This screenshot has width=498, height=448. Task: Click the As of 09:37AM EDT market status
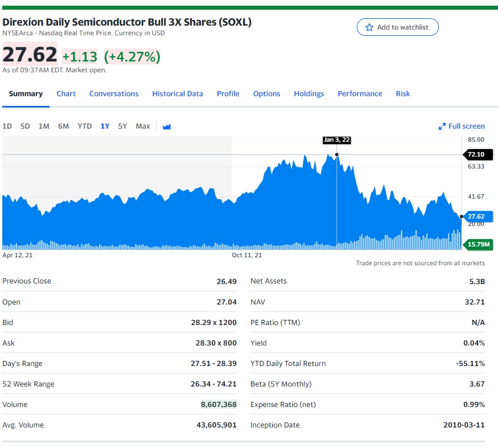pos(54,70)
